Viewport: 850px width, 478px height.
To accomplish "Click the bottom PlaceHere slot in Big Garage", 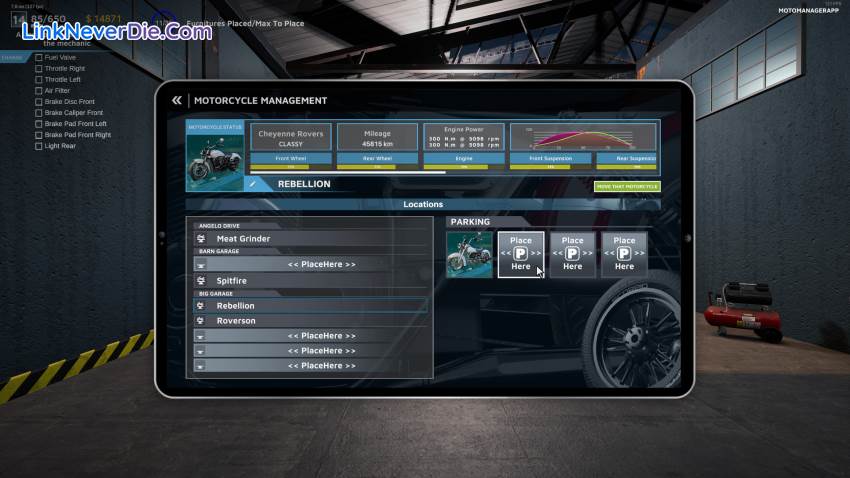I will click(x=321, y=366).
